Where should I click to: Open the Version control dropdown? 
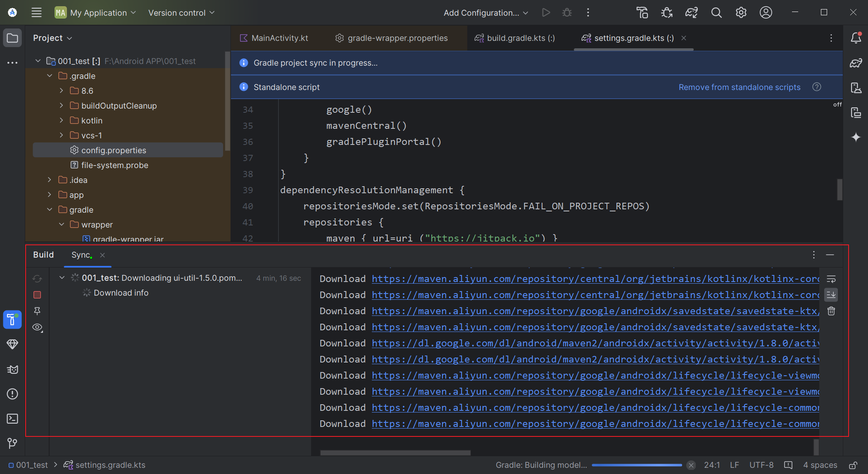(181, 13)
